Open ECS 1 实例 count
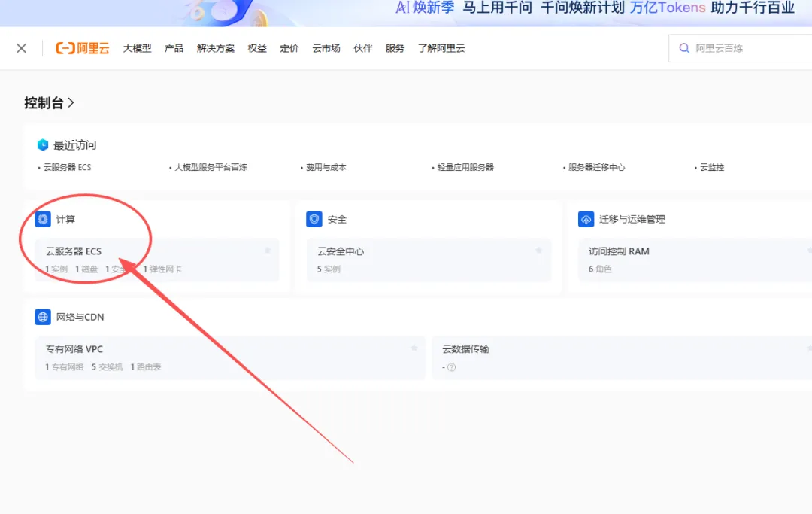Viewport: 812px width, 514px height. (56, 269)
